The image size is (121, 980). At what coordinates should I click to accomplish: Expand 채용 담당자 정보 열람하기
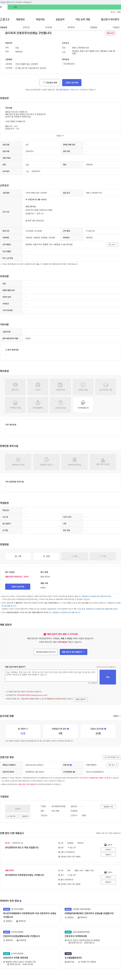tap(73, 652)
